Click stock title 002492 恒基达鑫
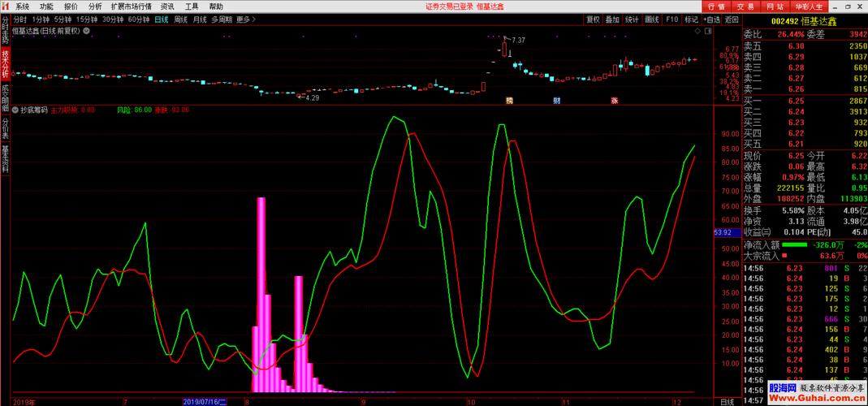The image size is (868, 406). tap(805, 22)
